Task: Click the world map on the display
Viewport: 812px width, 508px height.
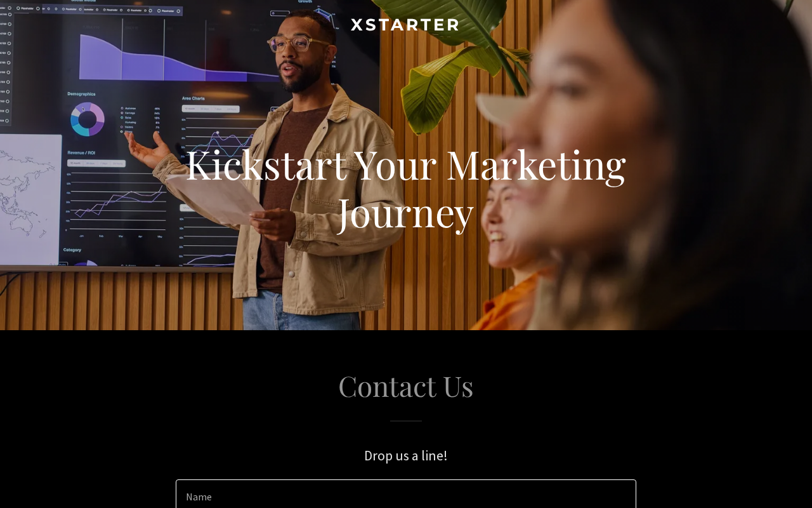Action: [30, 198]
